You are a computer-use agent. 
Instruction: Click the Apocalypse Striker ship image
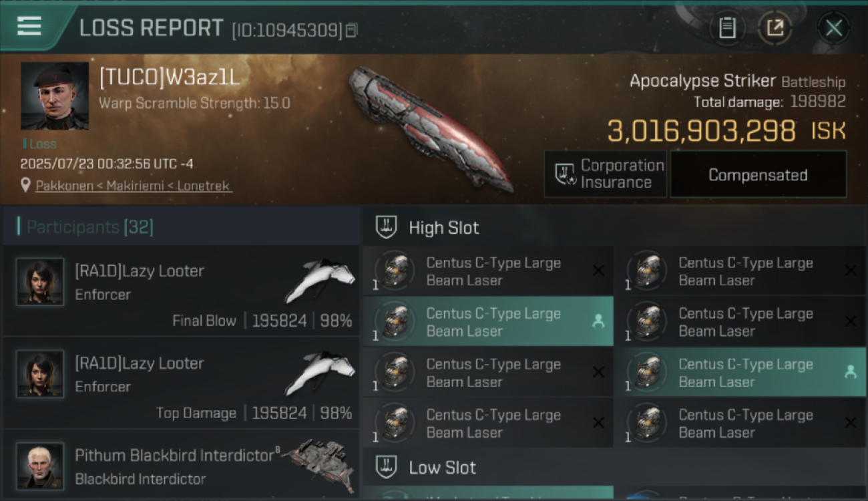tap(431, 128)
